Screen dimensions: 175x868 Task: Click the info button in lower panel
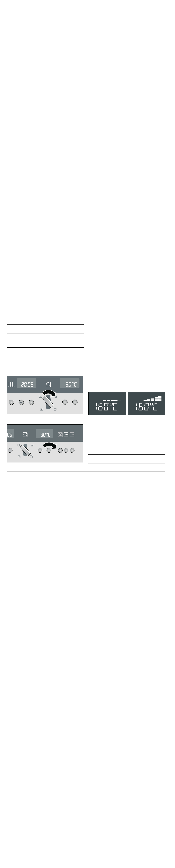40,450
